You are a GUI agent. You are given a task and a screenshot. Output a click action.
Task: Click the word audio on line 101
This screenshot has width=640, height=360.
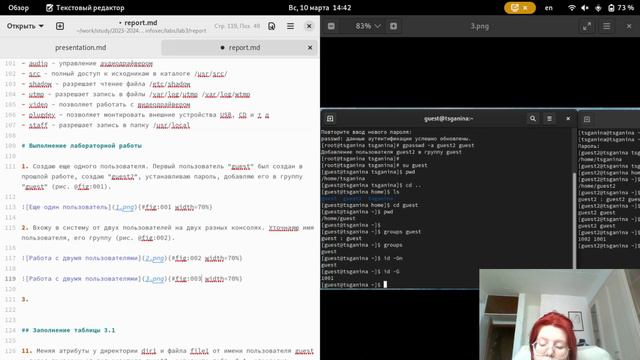click(x=38, y=64)
